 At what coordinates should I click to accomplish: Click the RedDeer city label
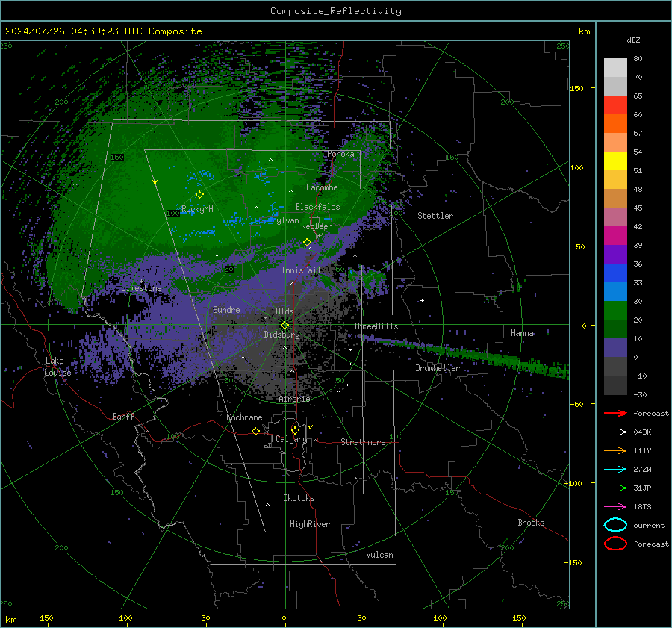pos(317,226)
